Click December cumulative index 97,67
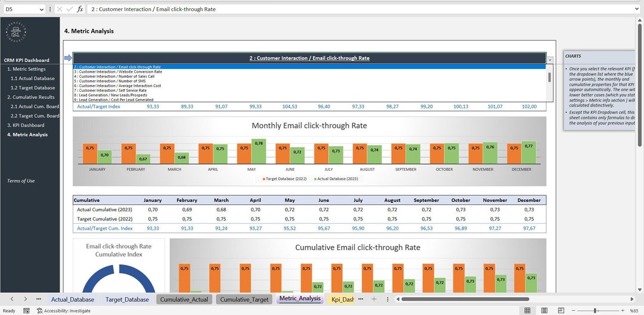Screen dimensions: 644x315 tap(528, 229)
